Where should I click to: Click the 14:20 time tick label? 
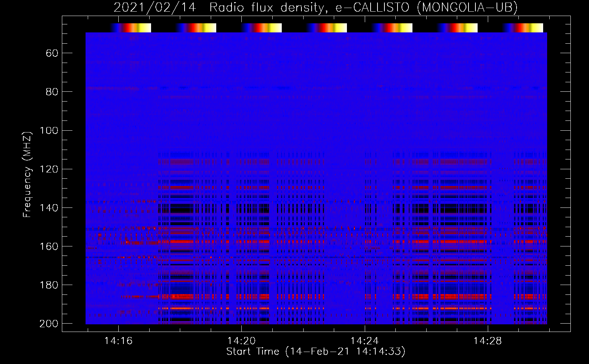[241, 341]
